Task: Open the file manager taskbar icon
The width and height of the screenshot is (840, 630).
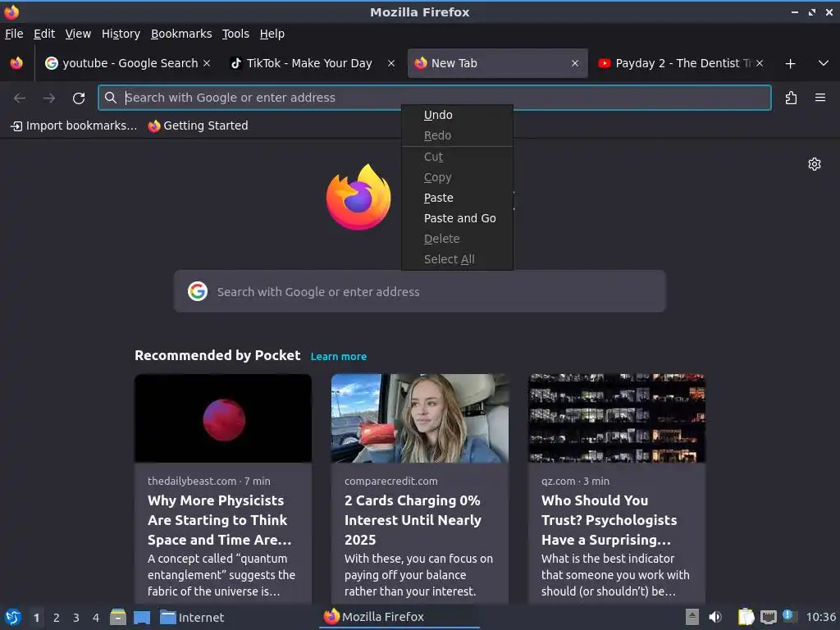Action: [x=118, y=617]
